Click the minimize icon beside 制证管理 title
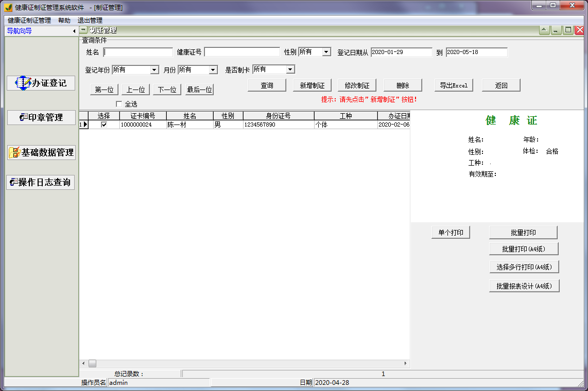The width and height of the screenshot is (588, 391). point(83,30)
